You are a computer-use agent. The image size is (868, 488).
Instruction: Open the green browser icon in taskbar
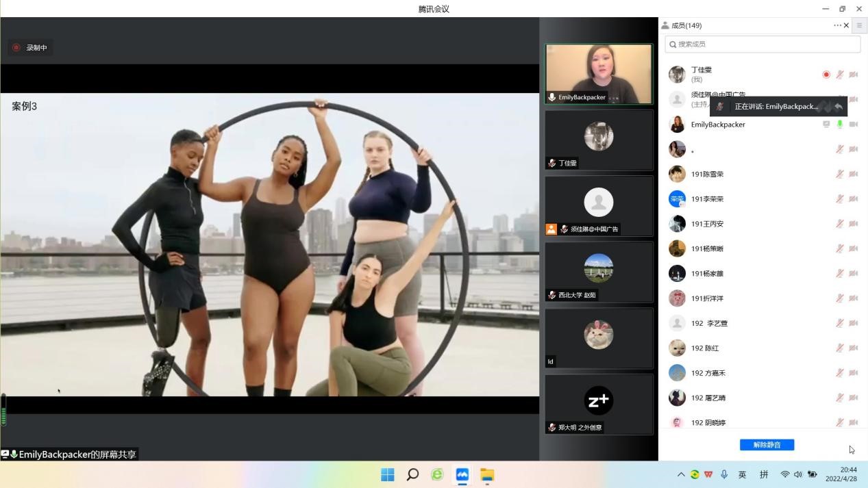pyautogui.click(x=437, y=474)
